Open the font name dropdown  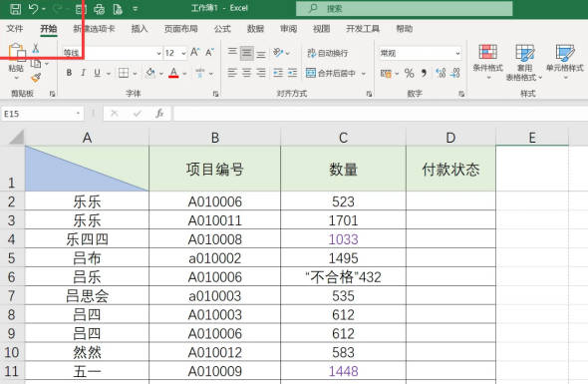158,53
